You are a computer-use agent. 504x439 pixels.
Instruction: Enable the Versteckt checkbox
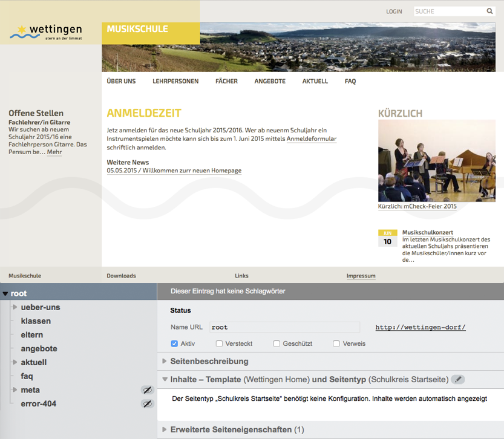[219, 343]
